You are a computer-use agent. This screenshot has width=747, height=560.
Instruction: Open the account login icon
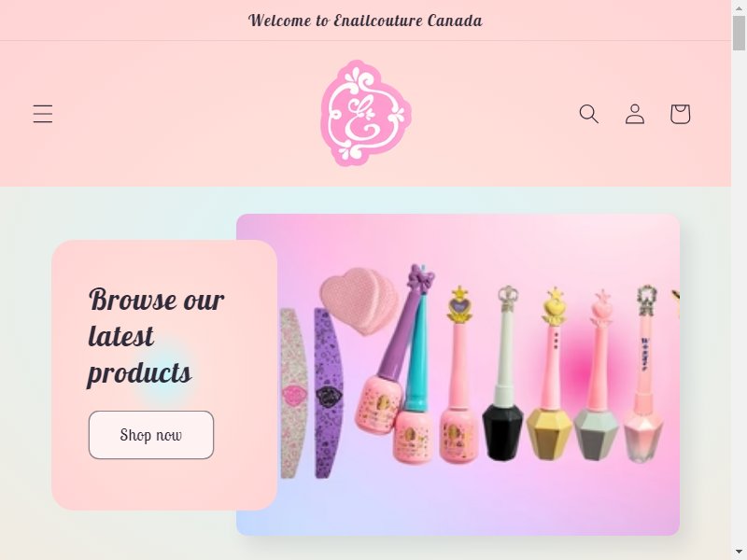pyautogui.click(x=635, y=114)
